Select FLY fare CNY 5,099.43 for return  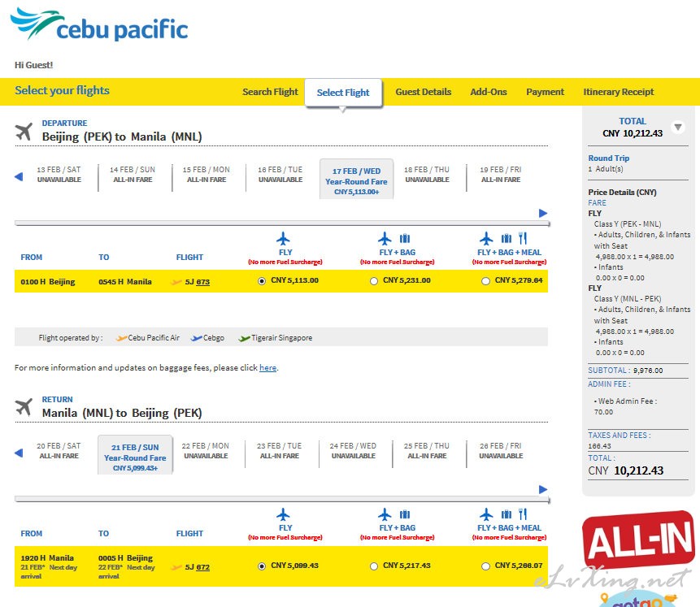point(262,566)
